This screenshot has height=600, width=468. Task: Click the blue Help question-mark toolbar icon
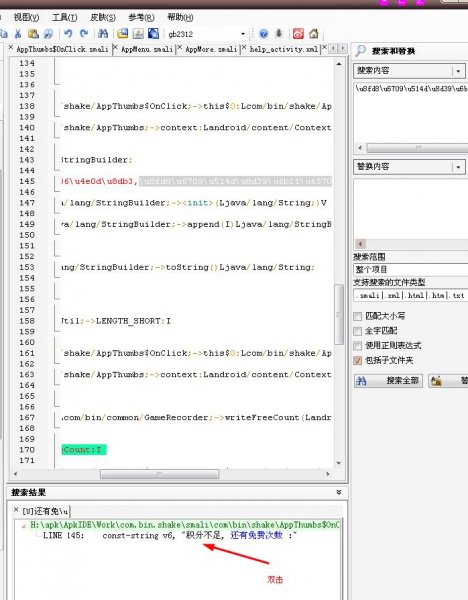[x=263, y=34]
